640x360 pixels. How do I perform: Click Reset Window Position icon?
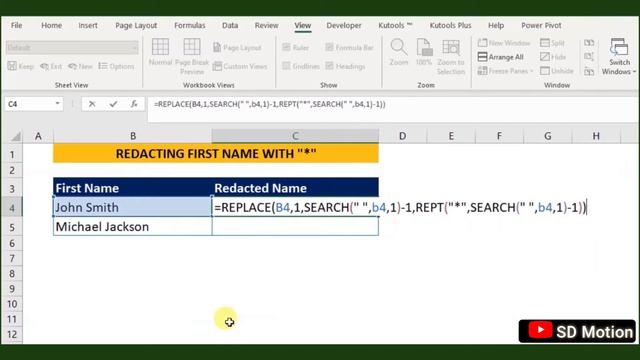(589, 71)
